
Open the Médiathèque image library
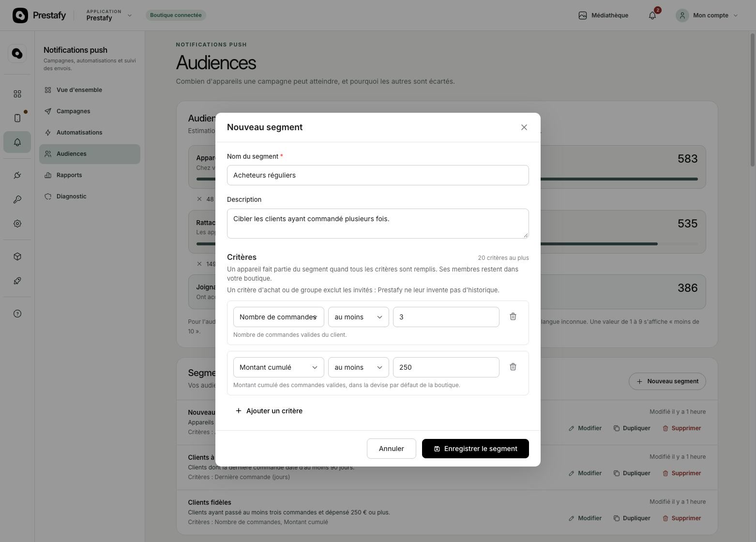point(604,15)
